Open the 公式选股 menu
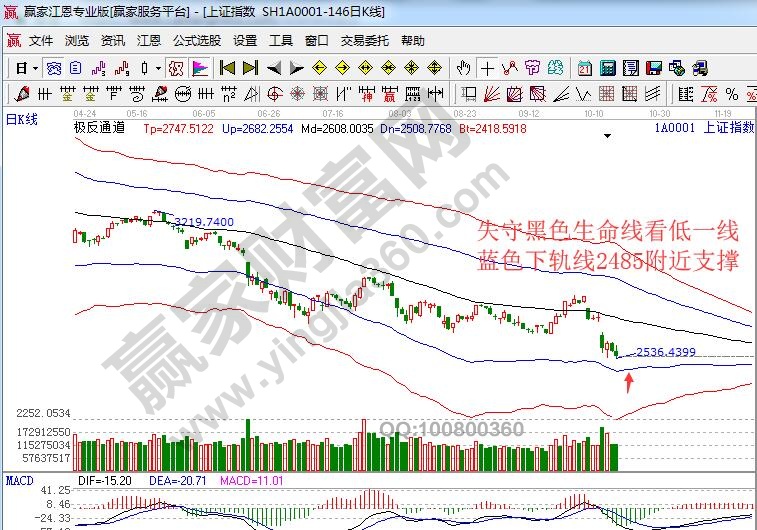Screen dimensions: 757x530 click(197, 41)
